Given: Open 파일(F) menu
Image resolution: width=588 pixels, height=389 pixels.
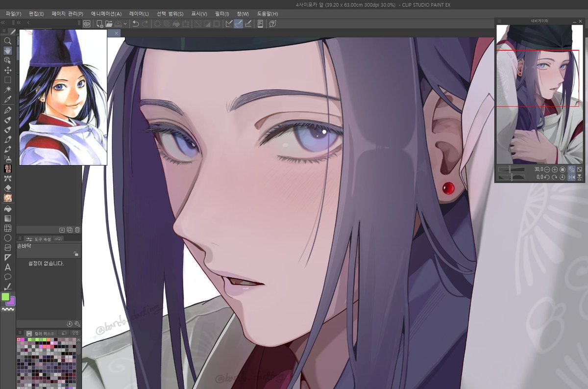Looking at the screenshot, I should [13, 14].
